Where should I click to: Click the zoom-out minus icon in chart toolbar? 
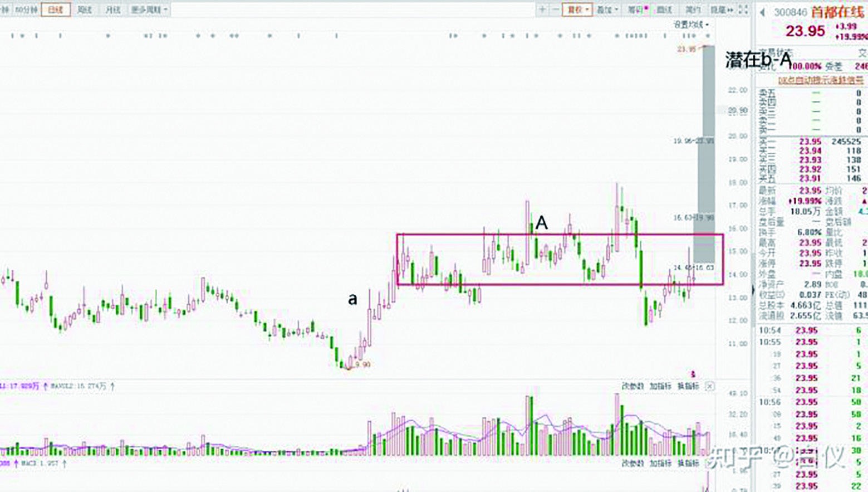(556, 9)
